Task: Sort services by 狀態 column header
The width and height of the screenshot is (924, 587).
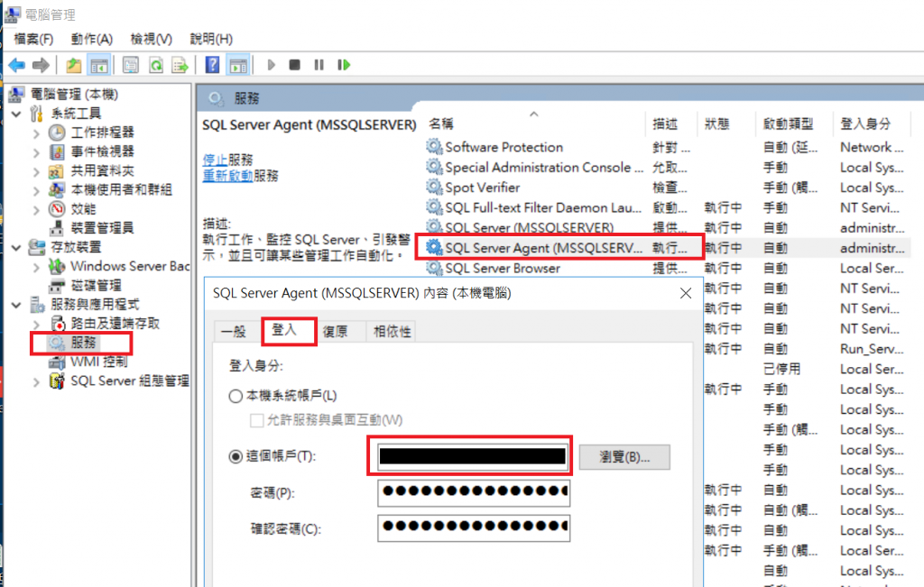Action: click(x=726, y=124)
